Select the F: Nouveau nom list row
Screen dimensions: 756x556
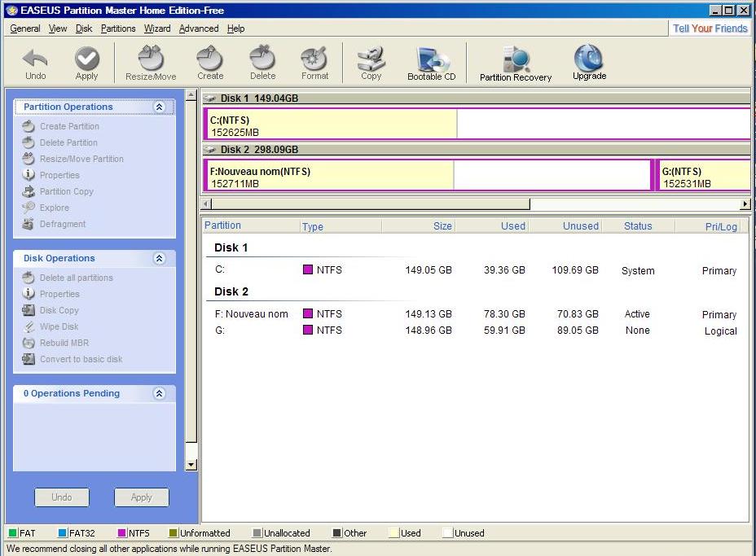click(476, 314)
